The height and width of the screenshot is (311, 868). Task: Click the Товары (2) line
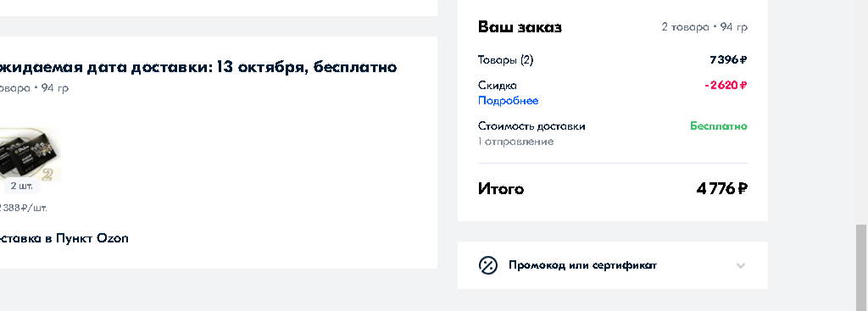pos(506,60)
